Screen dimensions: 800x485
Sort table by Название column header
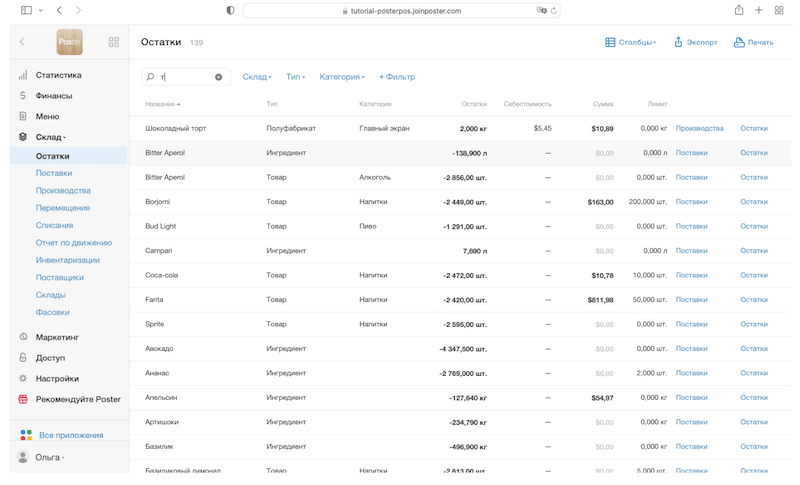point(162,104)
